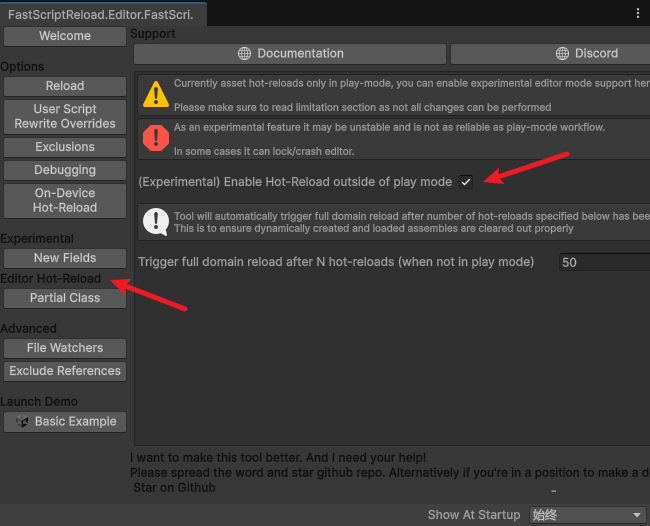The height and width of the screenshot is (526, 650).
Task: Open the Debugging section
Action: coord(65,170)
